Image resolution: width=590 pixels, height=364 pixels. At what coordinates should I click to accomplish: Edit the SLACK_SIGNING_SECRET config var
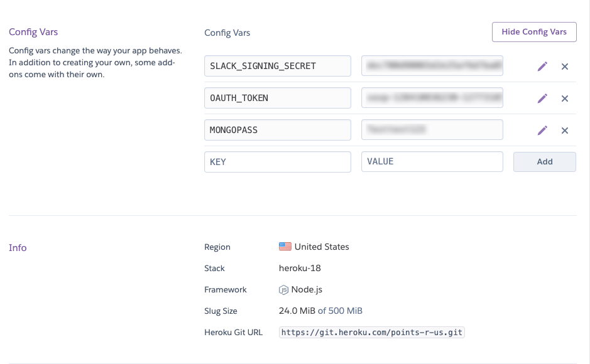tap(542, 66)
